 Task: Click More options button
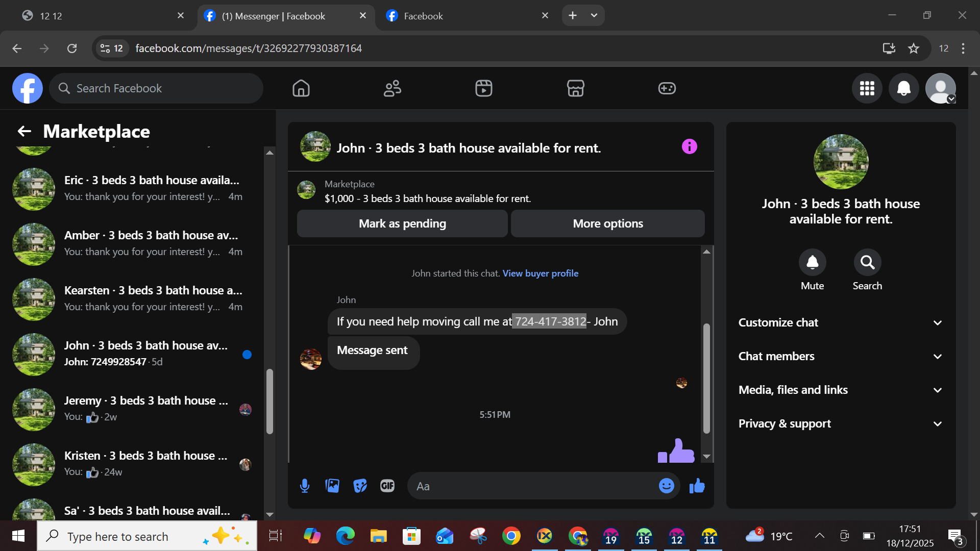pos(608,223)
